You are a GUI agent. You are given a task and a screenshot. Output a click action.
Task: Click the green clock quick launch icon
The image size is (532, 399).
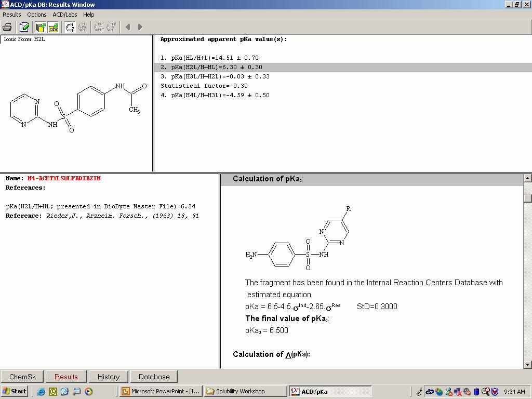coord(53,392)
